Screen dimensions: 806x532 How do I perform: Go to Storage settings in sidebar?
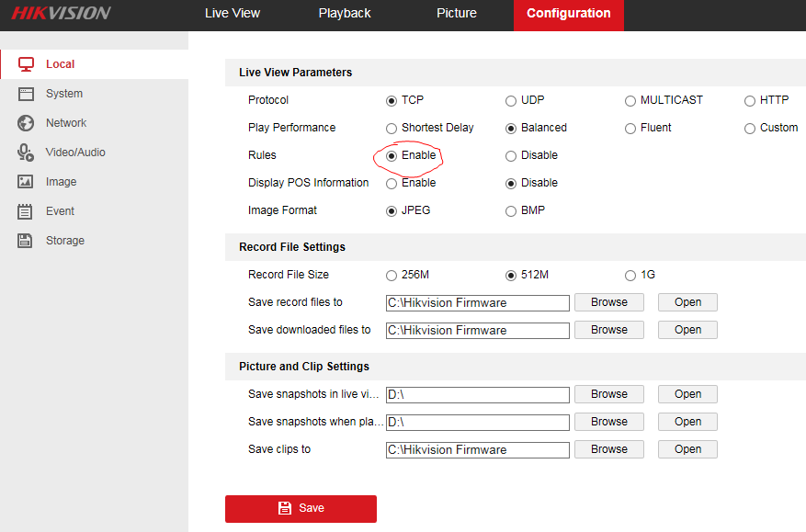[x=94, y=241]
